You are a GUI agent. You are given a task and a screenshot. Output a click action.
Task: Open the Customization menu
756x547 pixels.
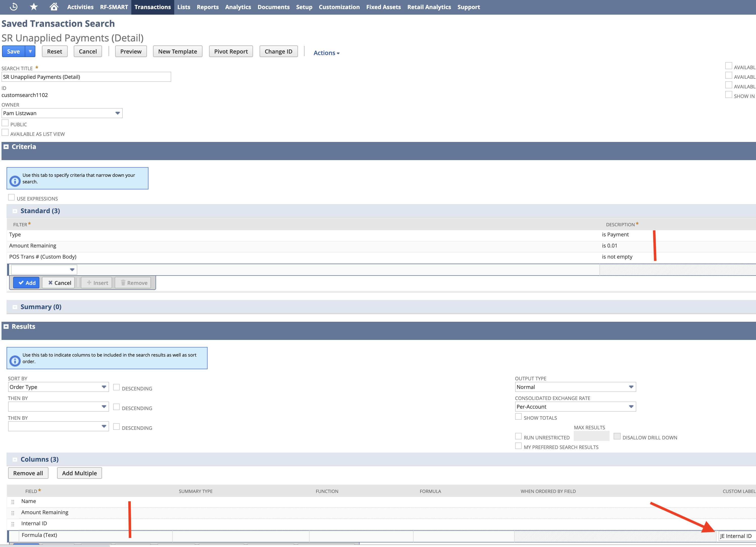point(339,7)
